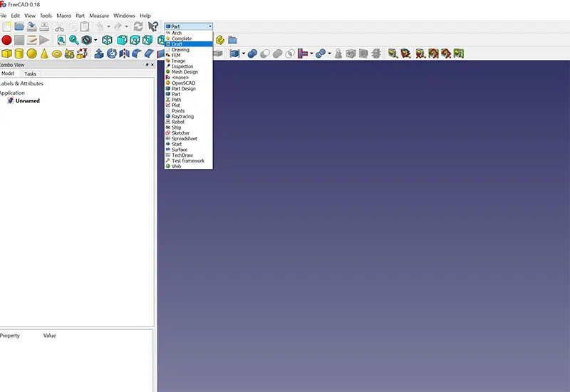This screenshot has width=570, height=392.
Task: Expand the redo history dropdown arrow
Action: click(127, 26)
